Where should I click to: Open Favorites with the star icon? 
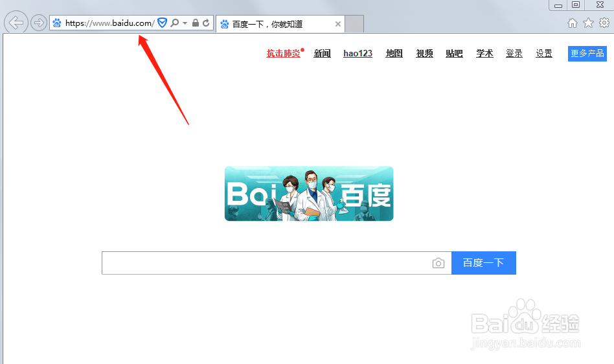tap(588, 23)
